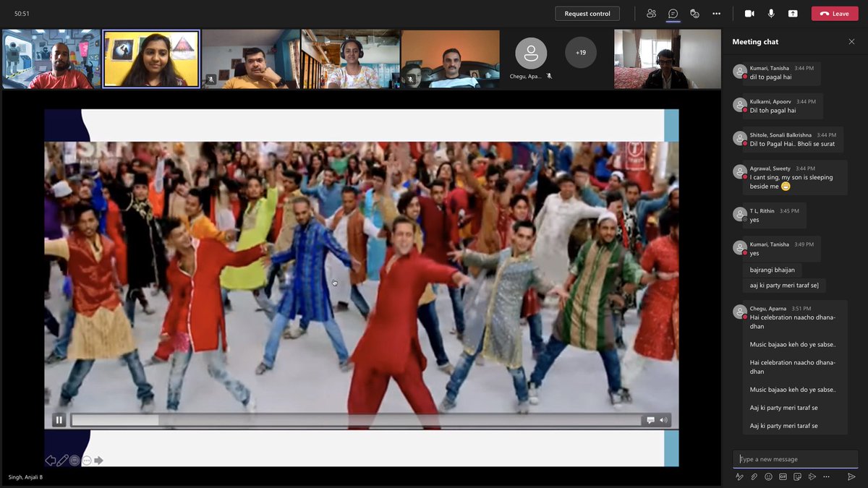Toggle the microphone mute
Screen dimensions: 868x488
(x=771, y=13)
